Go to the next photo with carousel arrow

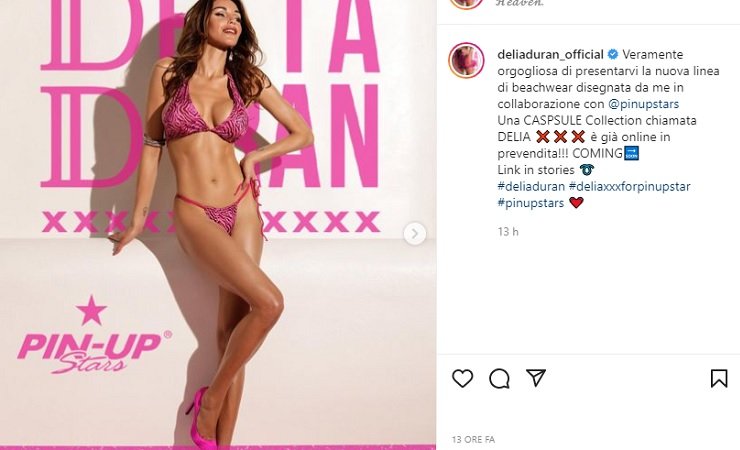click(x=415, y=233)
